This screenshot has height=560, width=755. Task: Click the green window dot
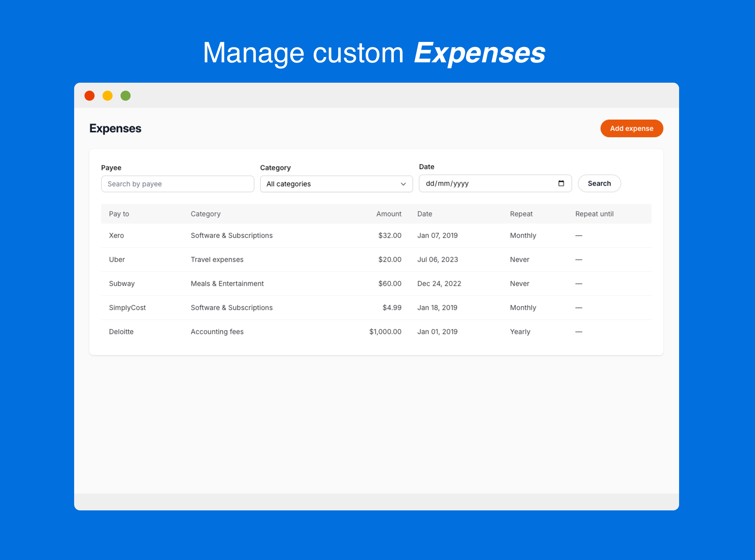point(126,96)
